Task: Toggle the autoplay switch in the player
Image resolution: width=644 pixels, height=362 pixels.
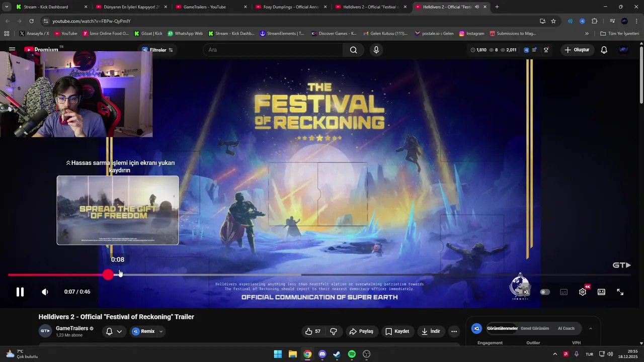Action: tap(544, 292)
